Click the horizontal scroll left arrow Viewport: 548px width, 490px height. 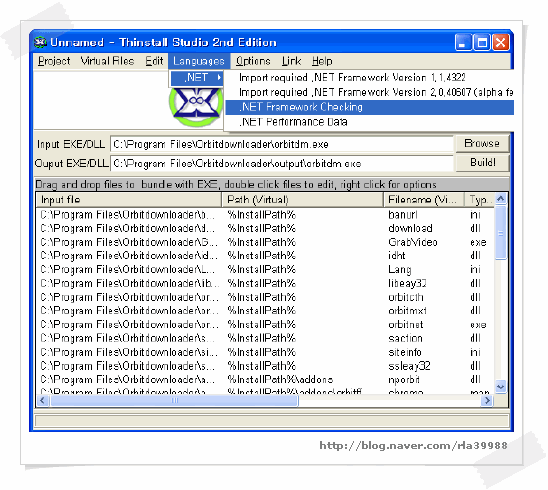(x=43, y=401)
